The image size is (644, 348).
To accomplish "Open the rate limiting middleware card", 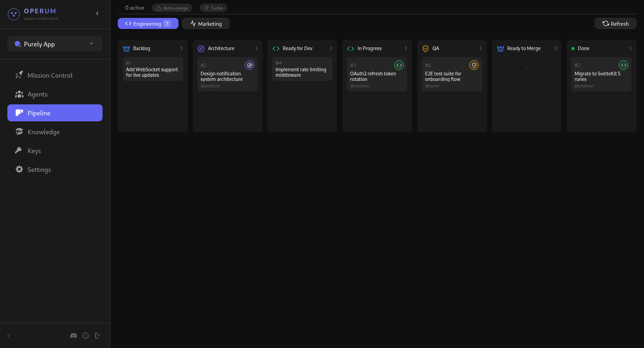I will 302,69.
